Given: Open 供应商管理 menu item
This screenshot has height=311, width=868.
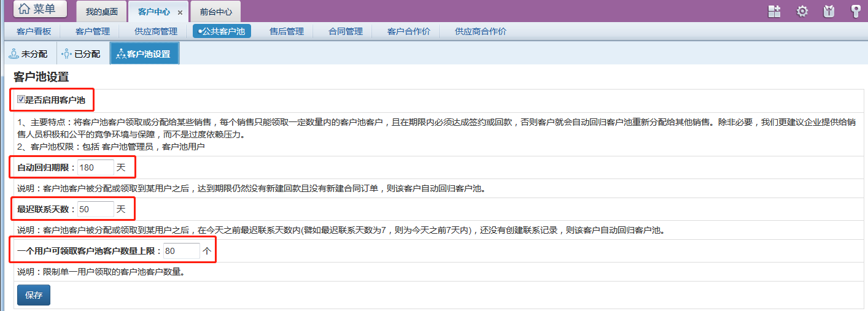Looking at the screenshot, I should (156, 31).
